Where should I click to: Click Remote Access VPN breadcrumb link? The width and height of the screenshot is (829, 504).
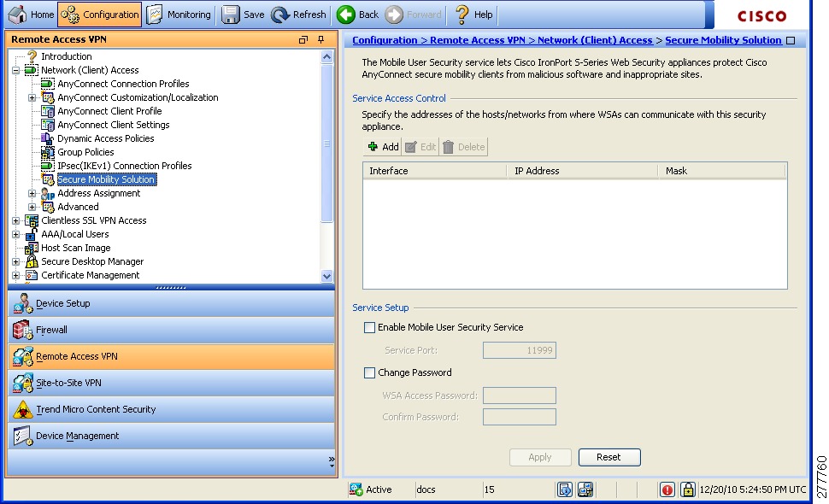pyautogui.click(x=478, y=40)
